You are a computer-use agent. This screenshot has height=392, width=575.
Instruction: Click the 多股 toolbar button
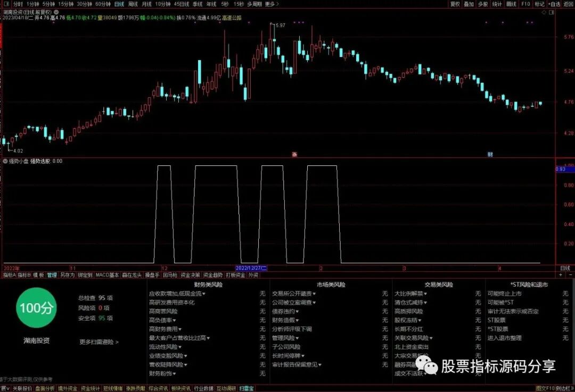(x=483, y=4)
